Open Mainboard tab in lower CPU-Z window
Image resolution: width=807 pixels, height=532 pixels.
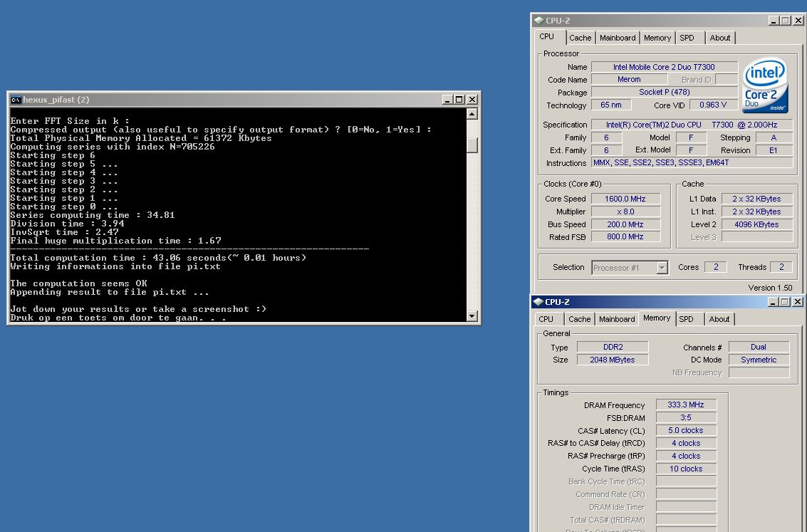pyautogui.click(x=617, y=319)
